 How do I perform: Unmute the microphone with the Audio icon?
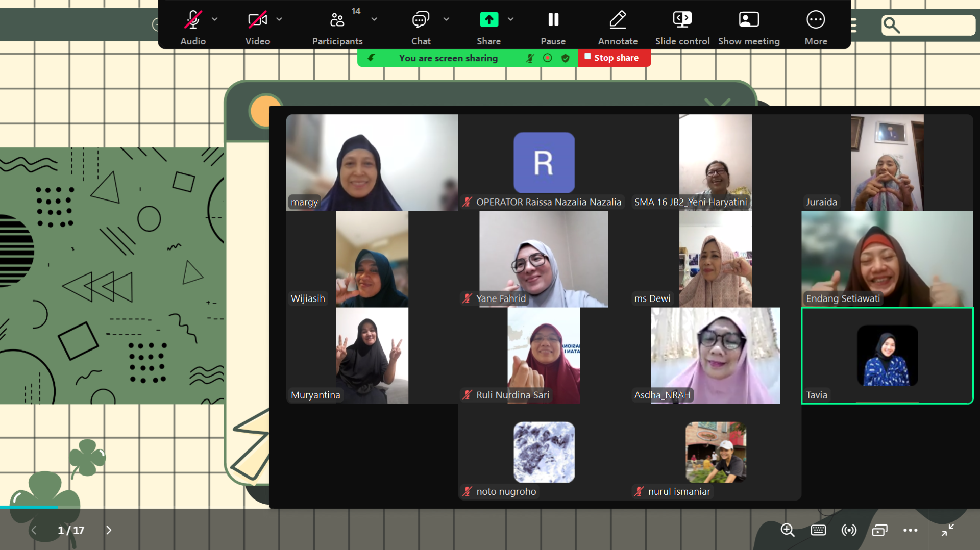pos(193,20)
